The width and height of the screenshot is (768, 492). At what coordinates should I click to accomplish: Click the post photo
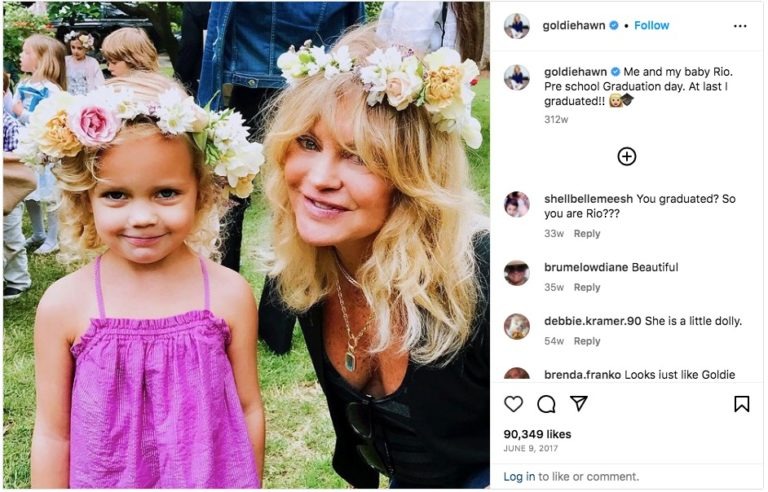pos(246,246)
